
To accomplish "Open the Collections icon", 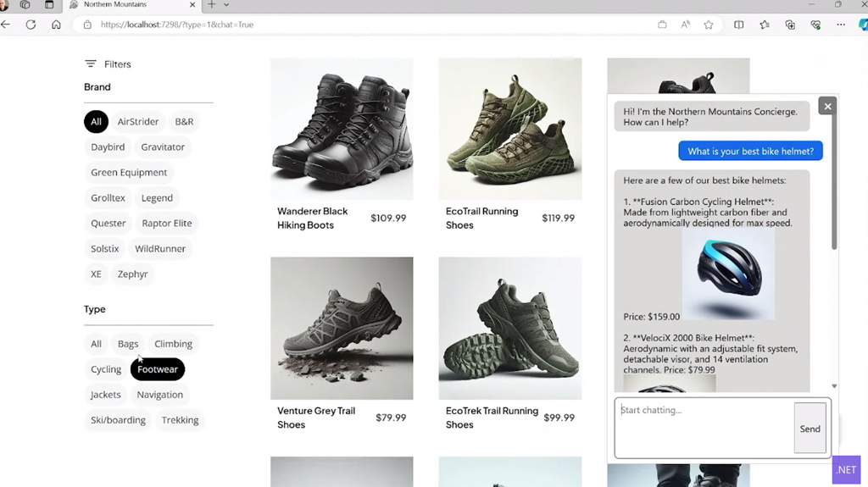I will click(790, 25).
